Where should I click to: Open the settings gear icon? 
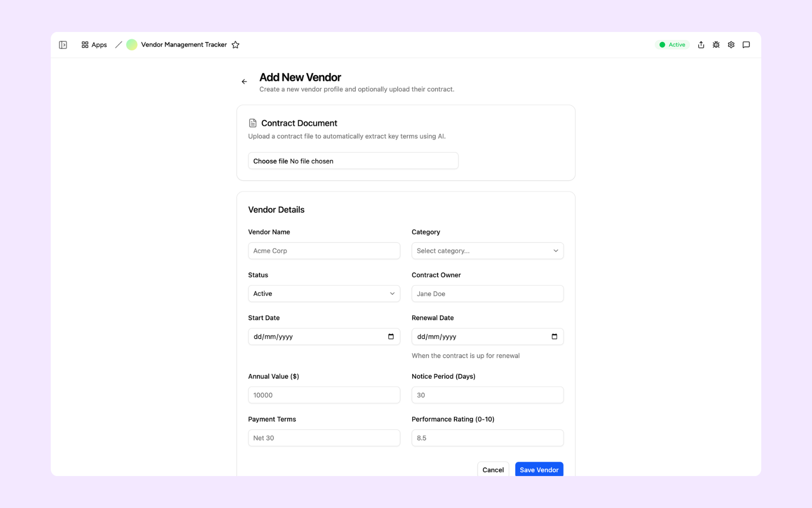(731, 45)
